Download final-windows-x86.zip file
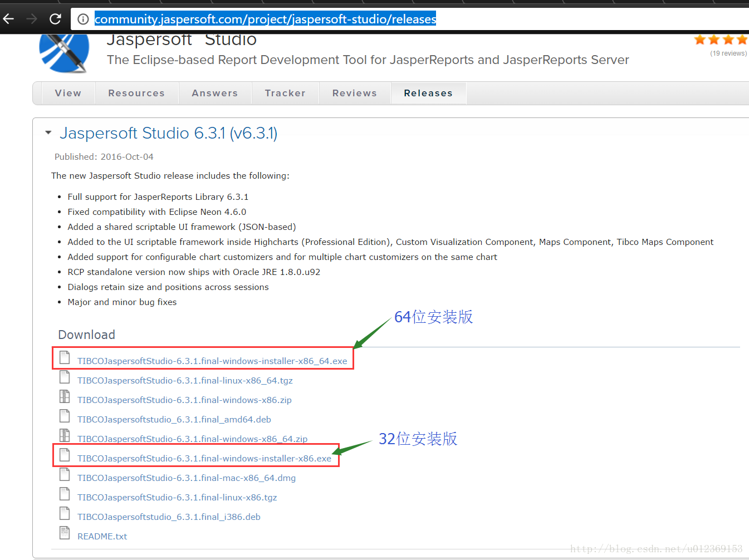The width and height of the screenshot is (749, 560). [x=184, y=400]
